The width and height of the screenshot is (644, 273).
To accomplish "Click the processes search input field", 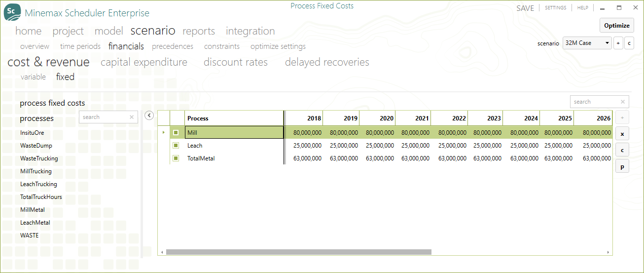I will click(x=108, y=117).
